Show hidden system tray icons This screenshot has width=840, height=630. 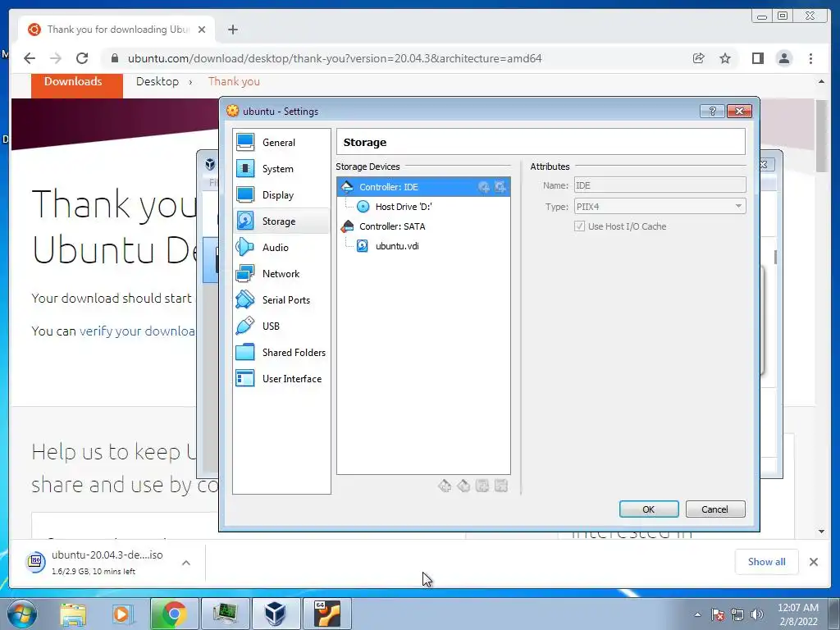click(697, 614)
